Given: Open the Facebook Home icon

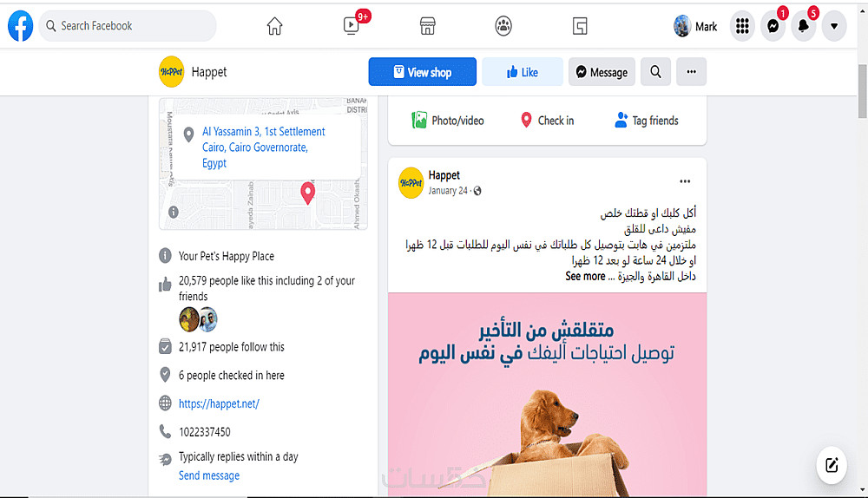Looking at the screenshot, I should [274, 26].
